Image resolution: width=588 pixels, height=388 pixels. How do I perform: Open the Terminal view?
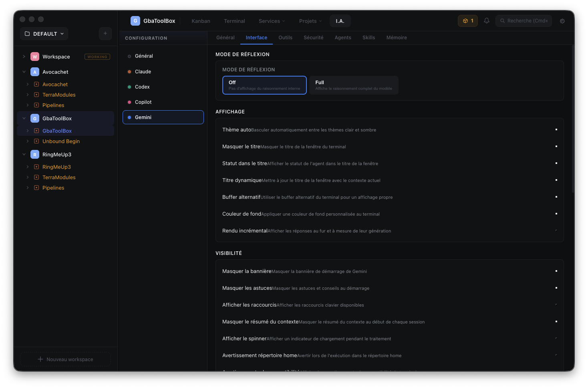pyautogui.click(x=234, y=21)
